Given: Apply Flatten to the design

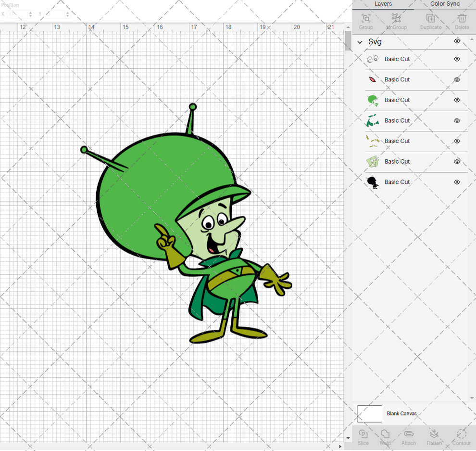Looking at the screenshot, I should pyautogui.click(x=434, y=437).
